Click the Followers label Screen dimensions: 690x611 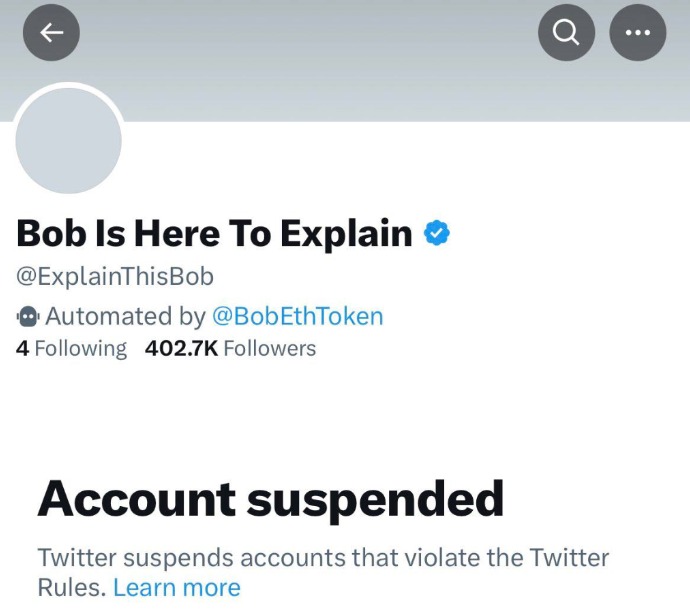(x=270, y=349)
